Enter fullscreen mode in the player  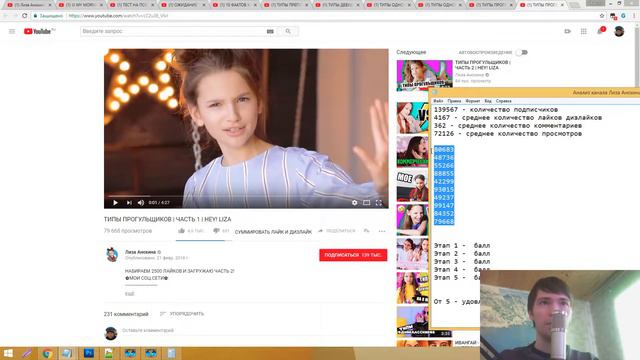click(379, 202)
